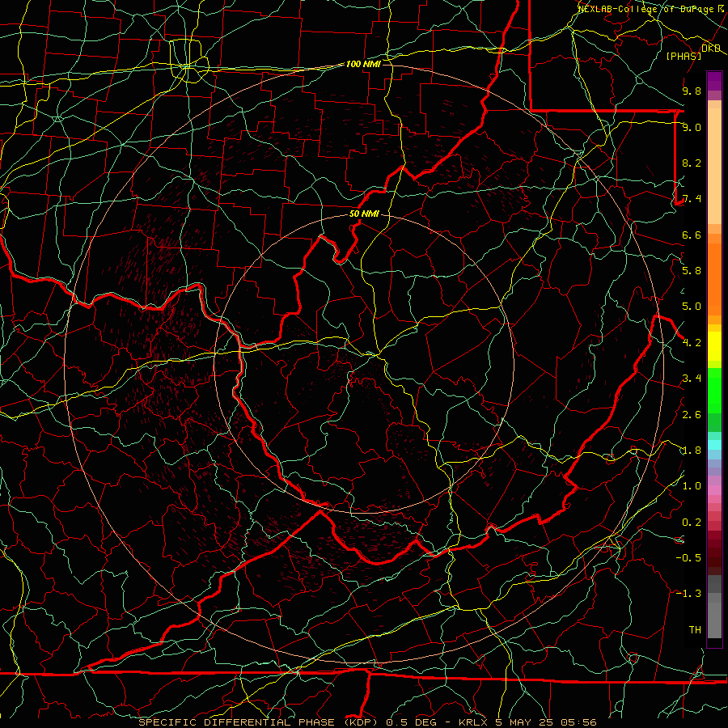Click the DKD product label
Screen dimensions: 728x728
(711, 48)
